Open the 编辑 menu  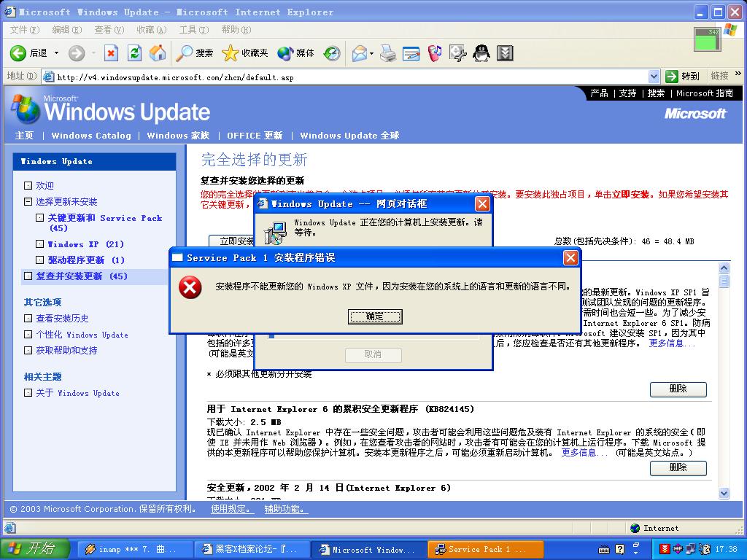pos(66,30)
